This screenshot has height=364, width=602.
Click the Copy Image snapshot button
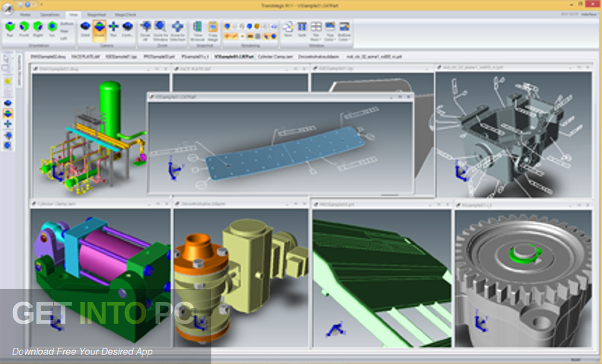(x=213, y=29)
